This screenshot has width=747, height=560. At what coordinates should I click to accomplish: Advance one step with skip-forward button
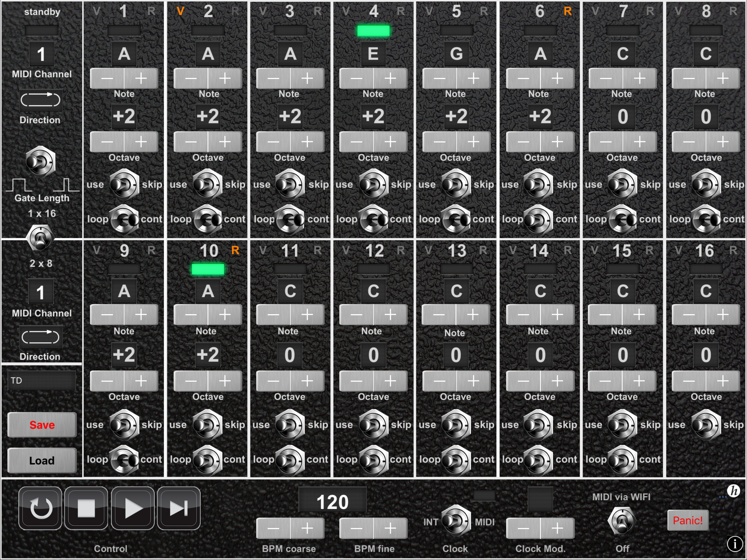coord(179,508)
